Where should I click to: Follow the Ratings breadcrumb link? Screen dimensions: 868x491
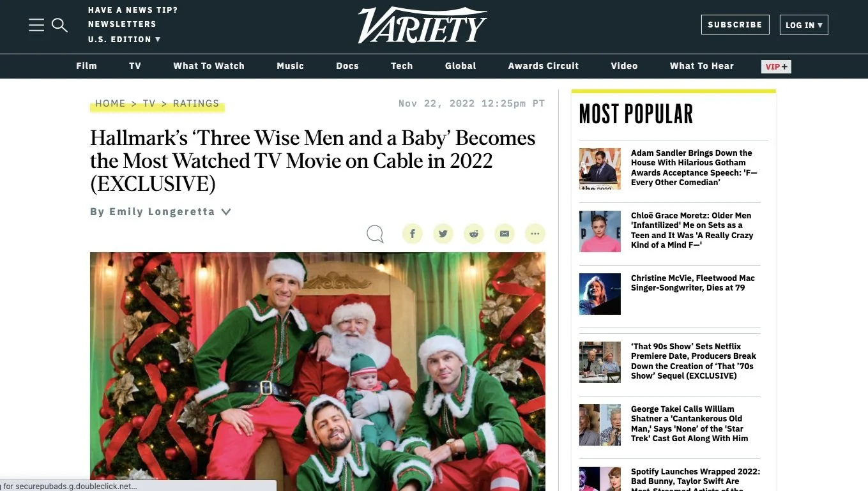(x=196, y=103)
